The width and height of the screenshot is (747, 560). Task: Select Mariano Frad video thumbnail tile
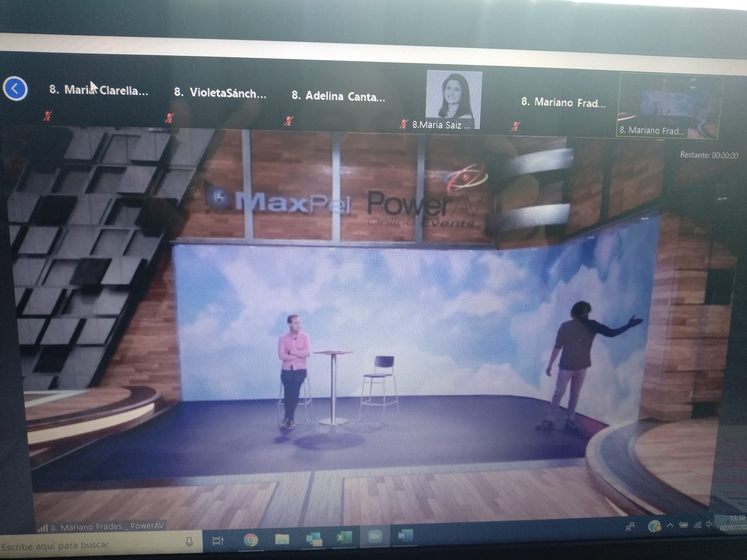point(668,106)
